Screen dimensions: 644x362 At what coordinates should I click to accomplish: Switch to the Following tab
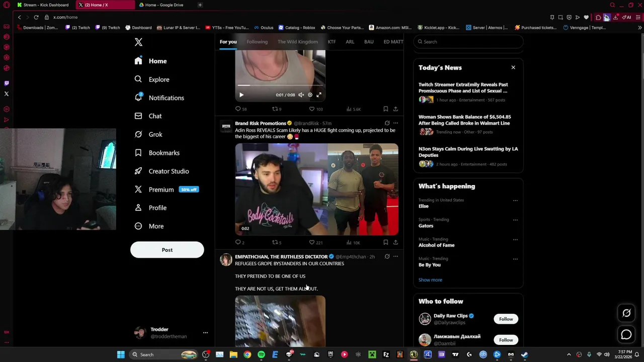coord(257,42)
